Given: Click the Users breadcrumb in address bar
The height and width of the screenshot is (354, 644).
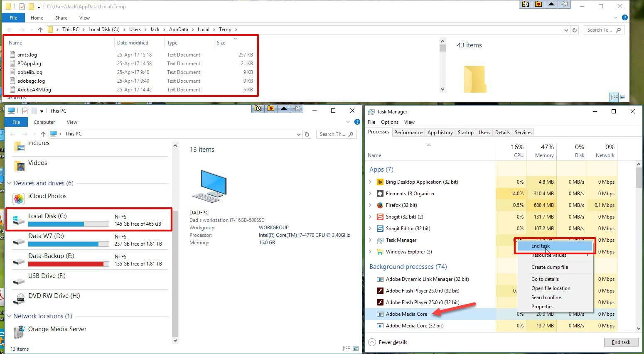Looking at the screenshot, I should (x=135, y=29).
